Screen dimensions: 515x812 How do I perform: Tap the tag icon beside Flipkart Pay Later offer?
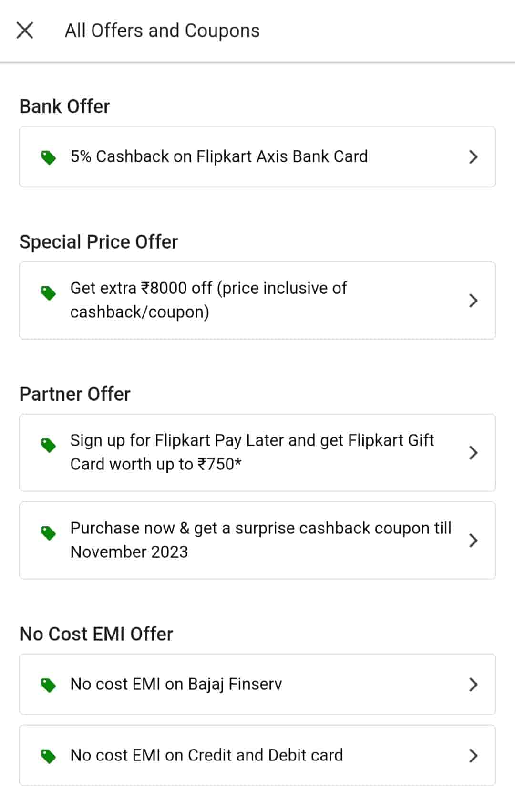click(49, 445)
